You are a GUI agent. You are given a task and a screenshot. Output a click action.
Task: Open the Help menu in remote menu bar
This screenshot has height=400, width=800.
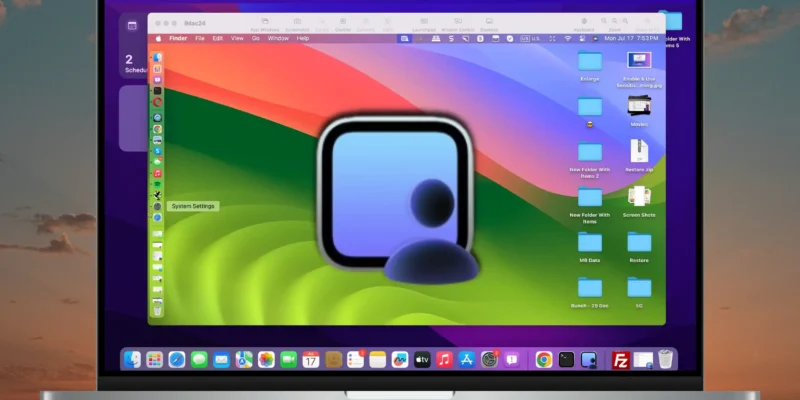(303, 38)
